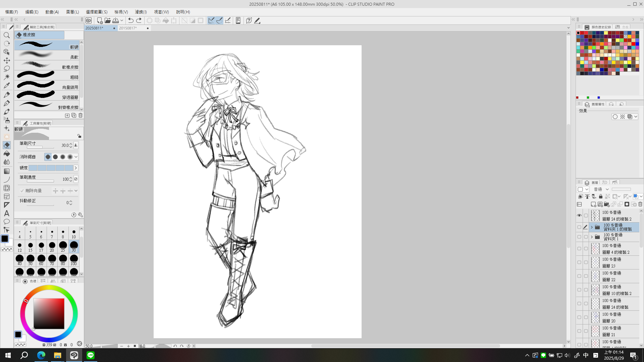The image size is (644, 362).
Task: Select the 柔軟 eraser sub tool
Action: point(47,55)
